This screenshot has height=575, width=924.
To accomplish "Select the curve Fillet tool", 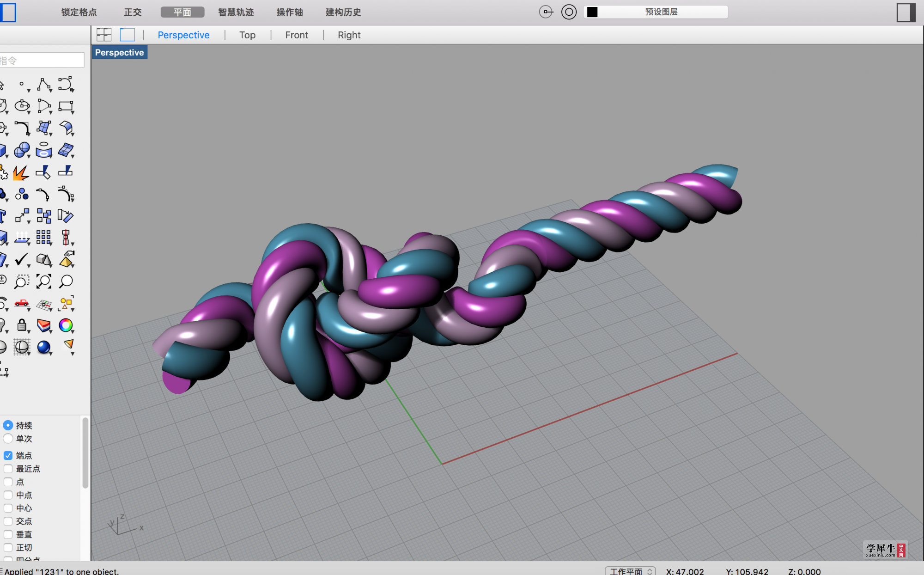I will 22,128.
